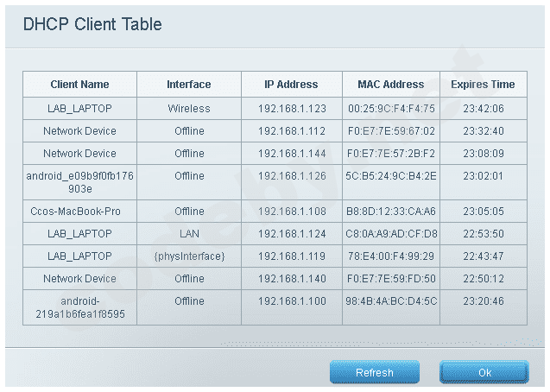
Task: Select the IP Address column header
Action: pos(291,85)
